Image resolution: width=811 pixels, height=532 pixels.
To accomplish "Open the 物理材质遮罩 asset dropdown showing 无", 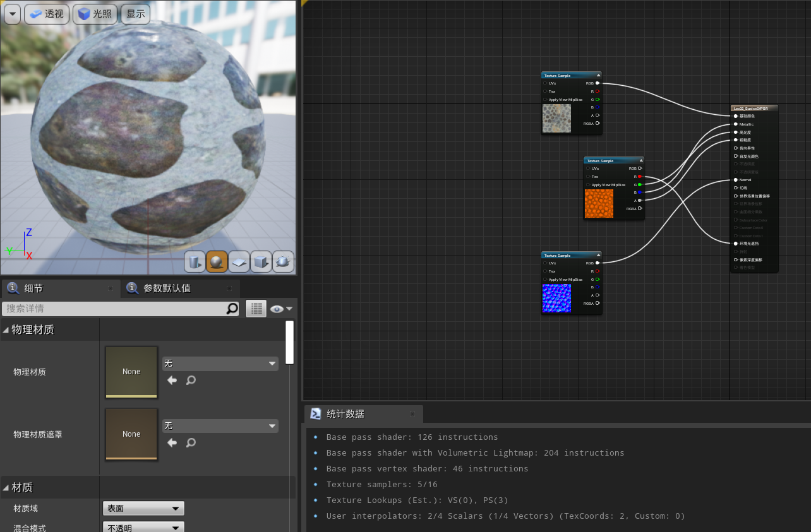I will [220, 426].
